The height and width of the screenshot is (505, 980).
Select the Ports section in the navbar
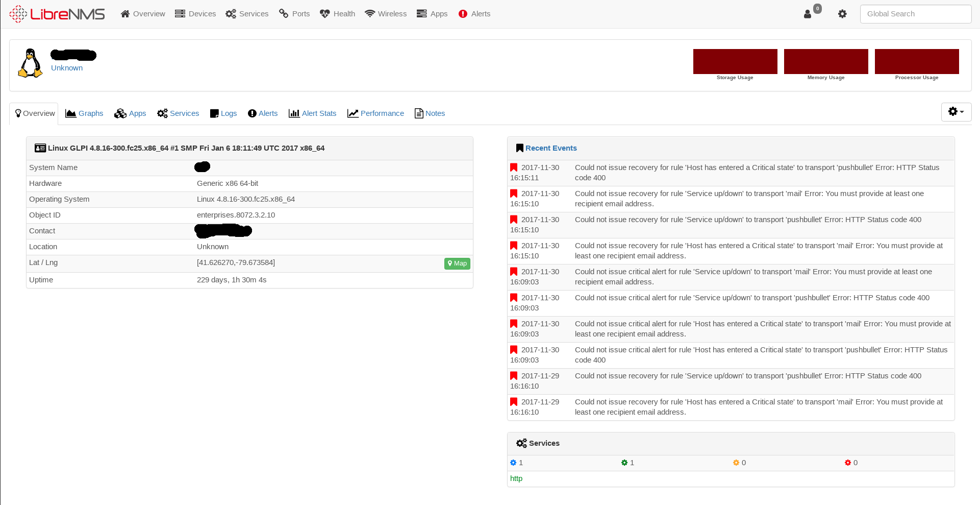(x=294, y=14)
